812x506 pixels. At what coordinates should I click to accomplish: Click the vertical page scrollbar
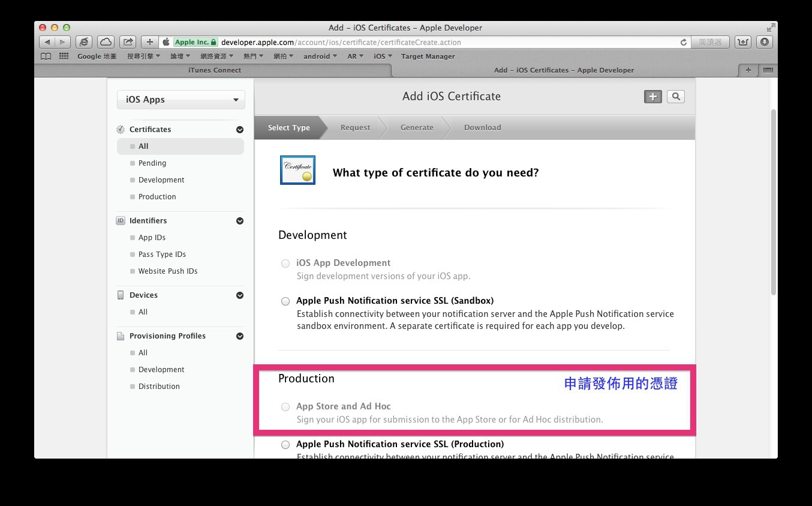coord(774,202)
